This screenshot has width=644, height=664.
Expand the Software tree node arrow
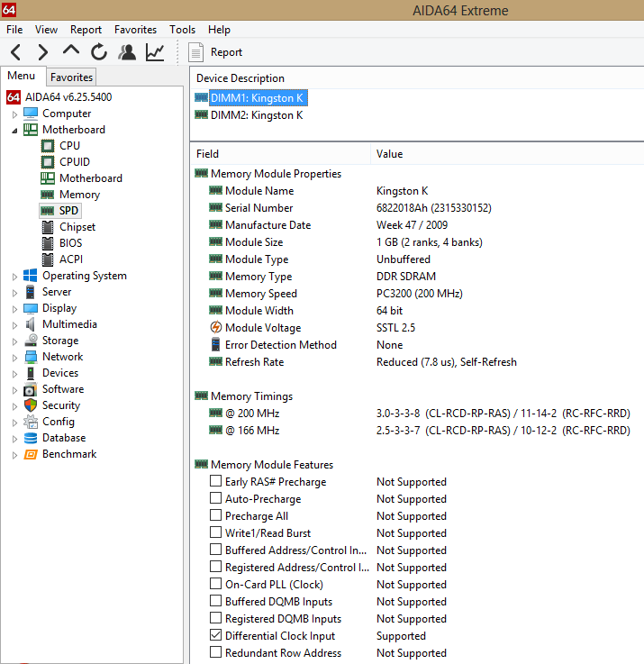pos(14,390)
